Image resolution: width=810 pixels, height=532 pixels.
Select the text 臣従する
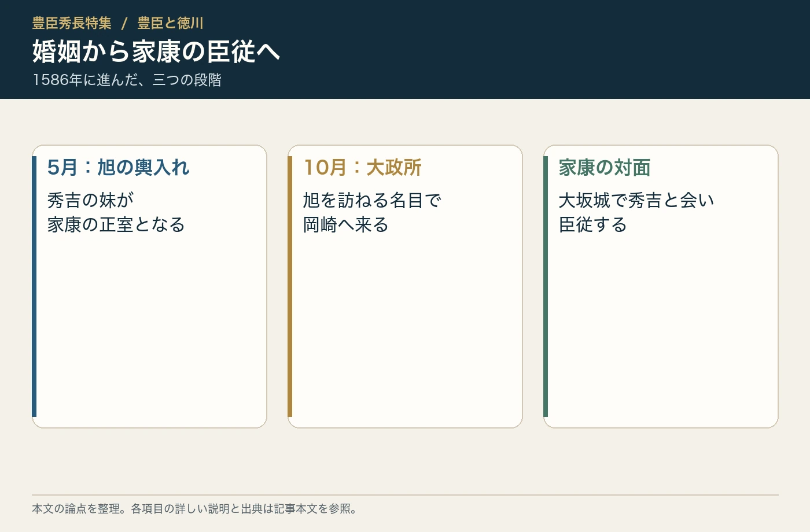(x=593, y=224)
